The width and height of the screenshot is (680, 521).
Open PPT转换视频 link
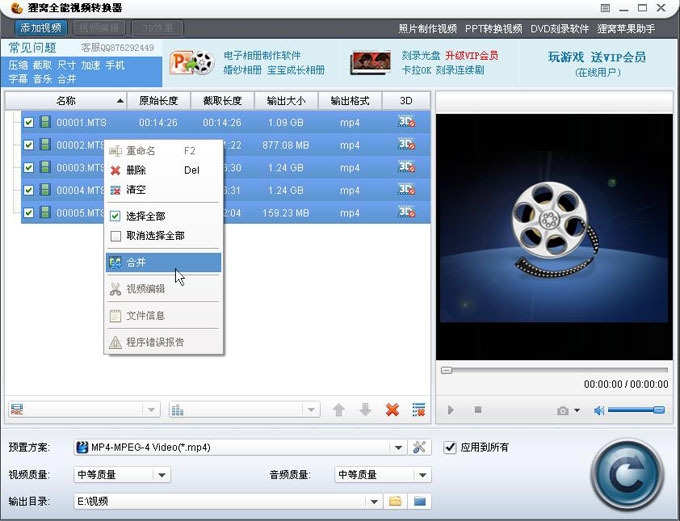pyautogui.click(x=494, y=29)
